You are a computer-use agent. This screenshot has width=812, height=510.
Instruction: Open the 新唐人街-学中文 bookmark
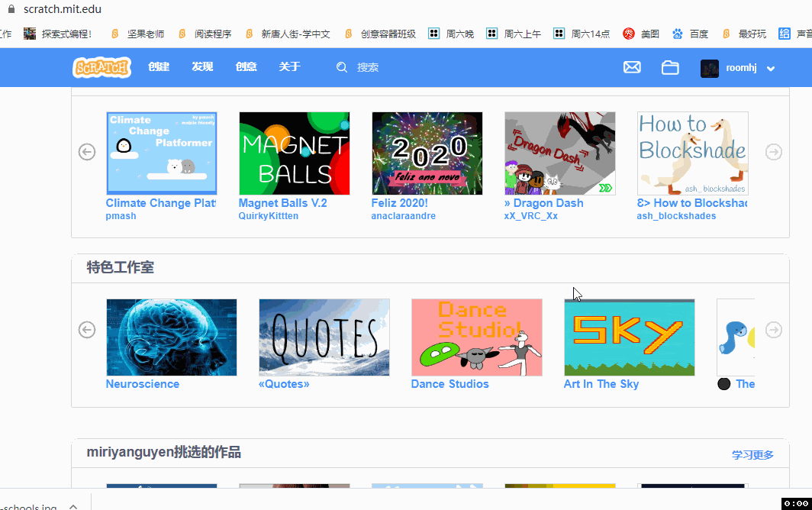click(x=288, y=34)
